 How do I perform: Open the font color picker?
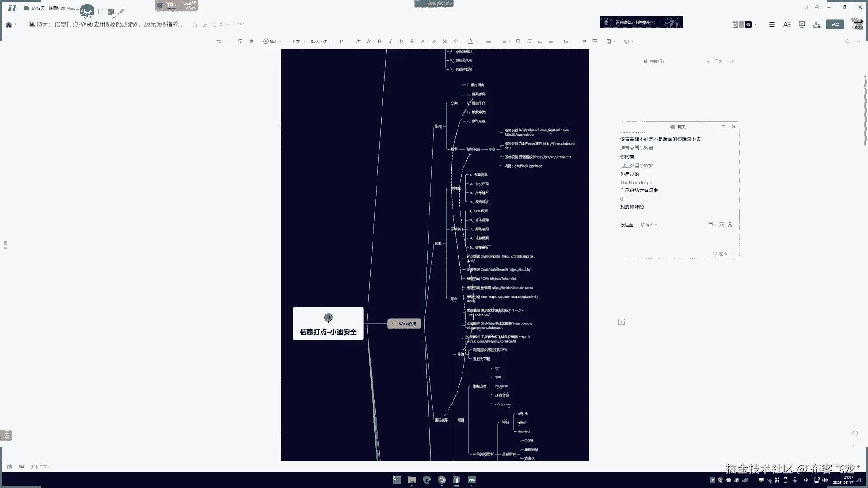[471, 41]
